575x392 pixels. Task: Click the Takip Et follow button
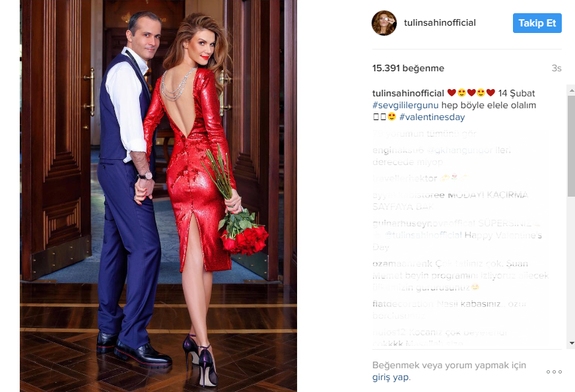pyautogui.click(x=537, y=23)
